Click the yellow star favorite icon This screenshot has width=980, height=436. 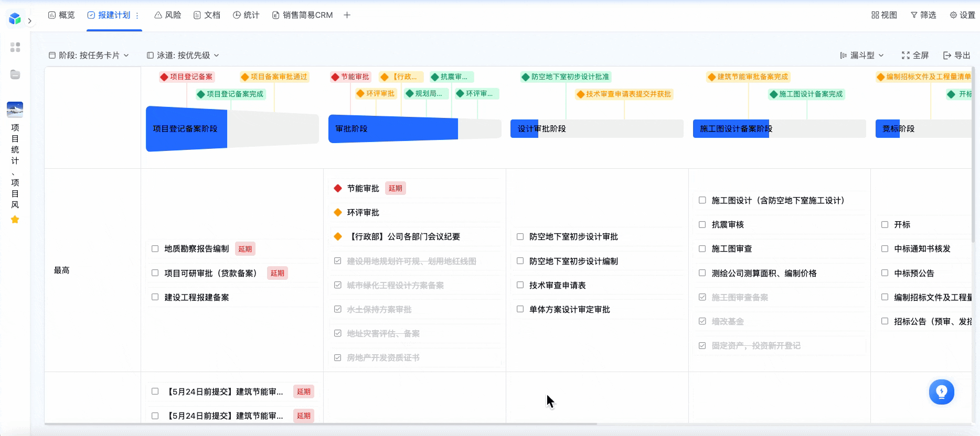coord(15,220)
